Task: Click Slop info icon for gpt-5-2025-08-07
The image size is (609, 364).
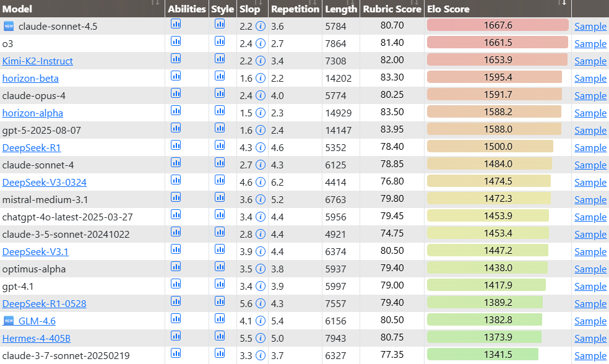Action: [261, 131]
